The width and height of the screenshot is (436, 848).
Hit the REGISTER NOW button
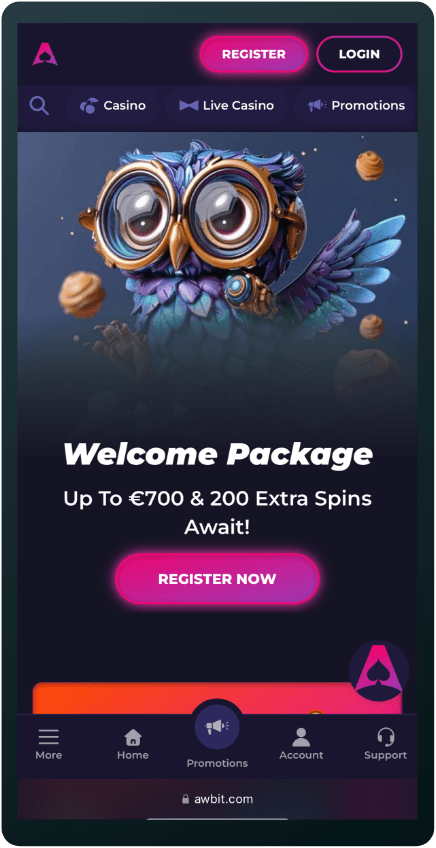[x=217, y=579]
